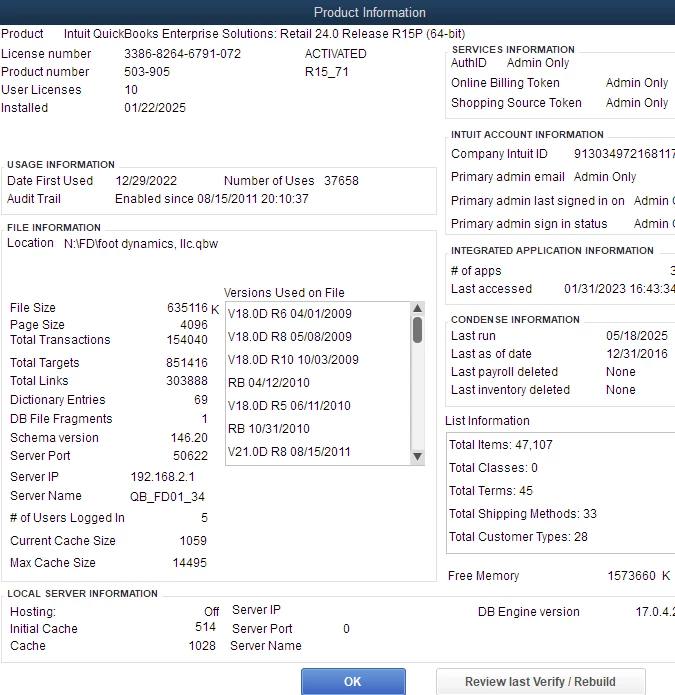
Task: Click Server IP value 192.168.2.1
Action: [162, 477]
